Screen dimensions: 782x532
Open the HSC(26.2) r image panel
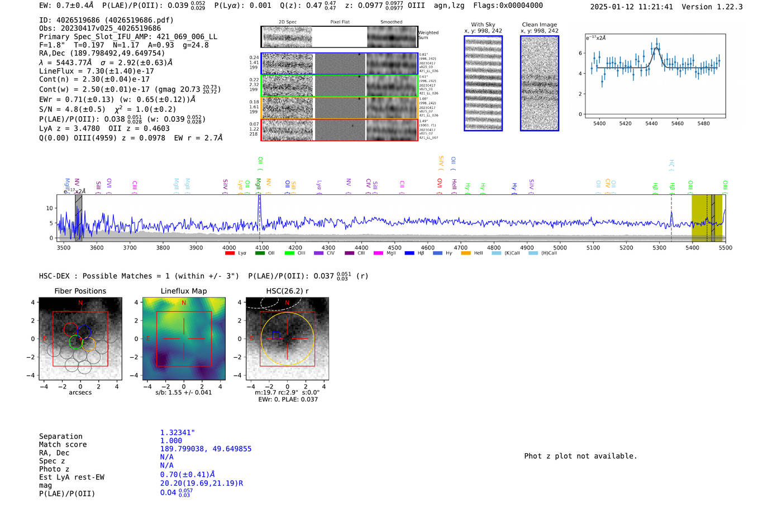[x=288, y=338]
